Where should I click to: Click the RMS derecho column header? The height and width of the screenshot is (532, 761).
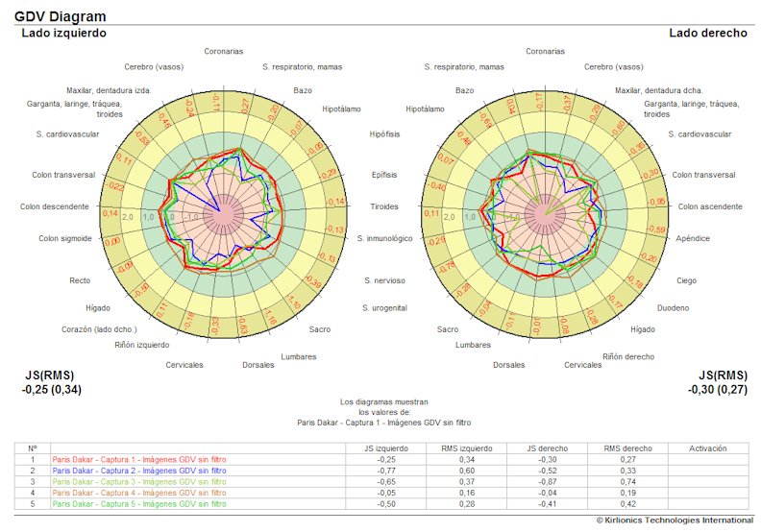coord(627,448)
